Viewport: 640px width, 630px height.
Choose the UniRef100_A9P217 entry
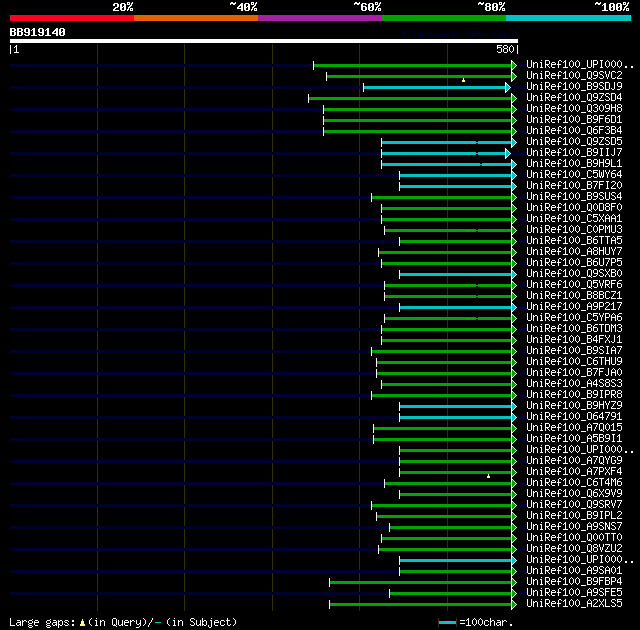click(574, 307)
